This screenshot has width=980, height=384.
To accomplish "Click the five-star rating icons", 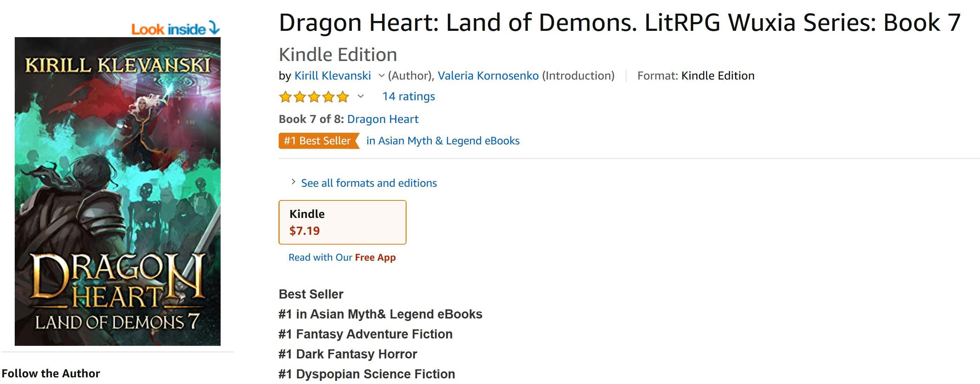I will point(314,97).
